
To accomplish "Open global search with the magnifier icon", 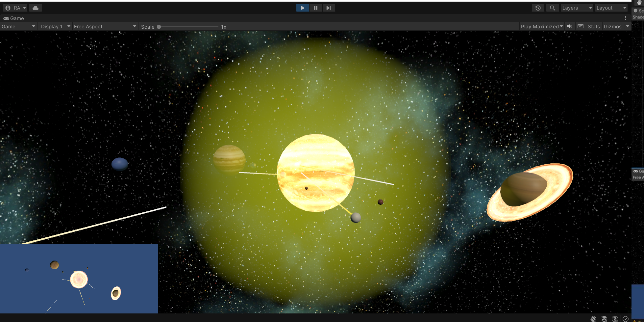I will click(553, 8).
